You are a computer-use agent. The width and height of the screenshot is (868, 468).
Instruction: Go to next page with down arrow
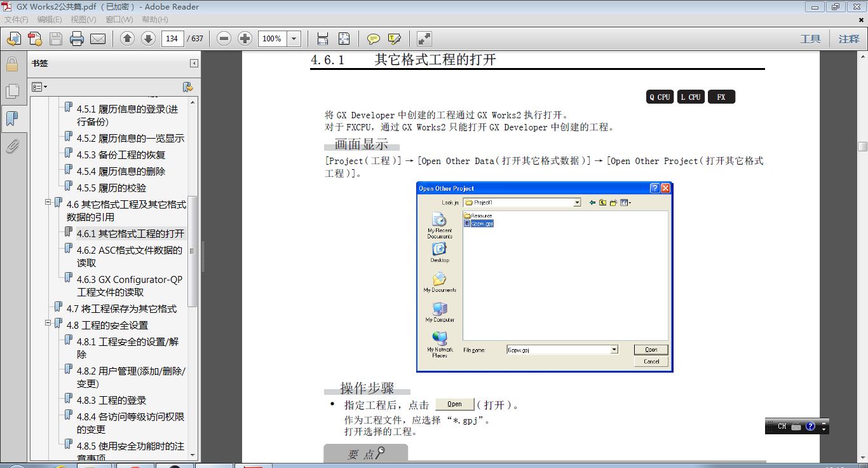(148, 39)
